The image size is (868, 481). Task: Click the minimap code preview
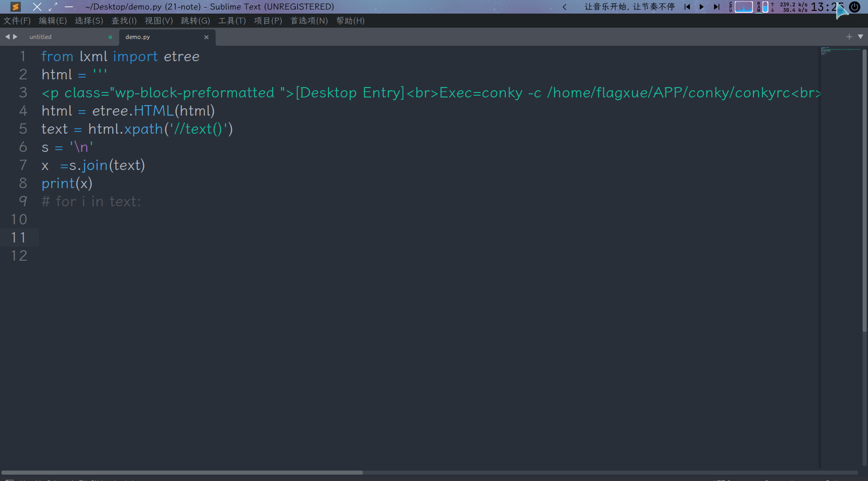point(840,50)
